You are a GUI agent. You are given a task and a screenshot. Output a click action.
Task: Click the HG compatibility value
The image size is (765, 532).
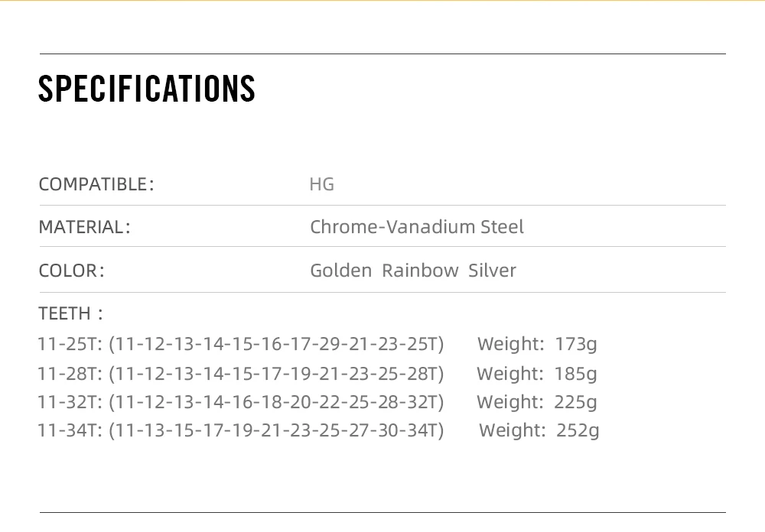coord(321,184)
